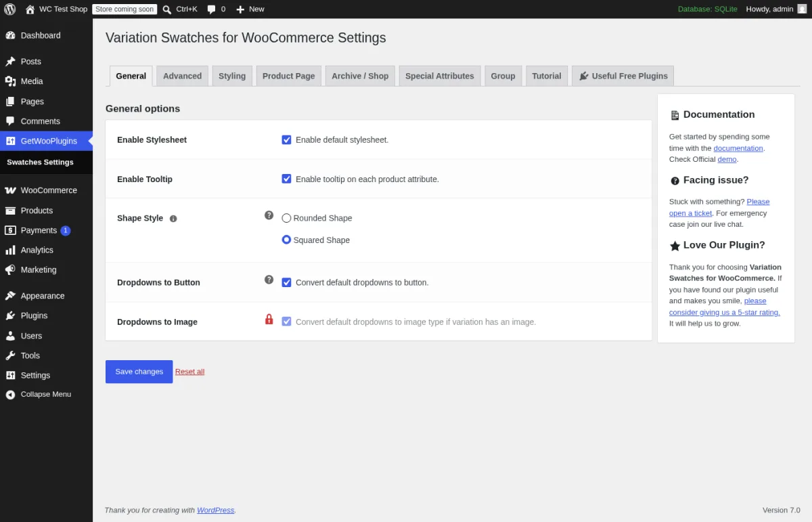Open the Tutorial tab
This screenshot has width=812, height=522.
tap(547, 76)
